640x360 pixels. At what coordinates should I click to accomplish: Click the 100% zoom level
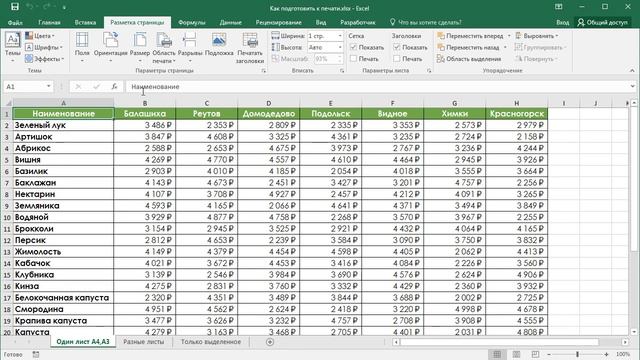(x=623, y=354)
